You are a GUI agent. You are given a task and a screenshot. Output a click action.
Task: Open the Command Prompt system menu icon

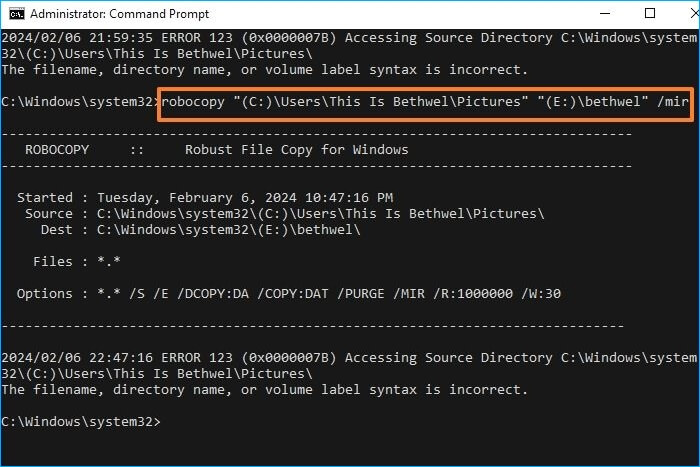point(15,14)
